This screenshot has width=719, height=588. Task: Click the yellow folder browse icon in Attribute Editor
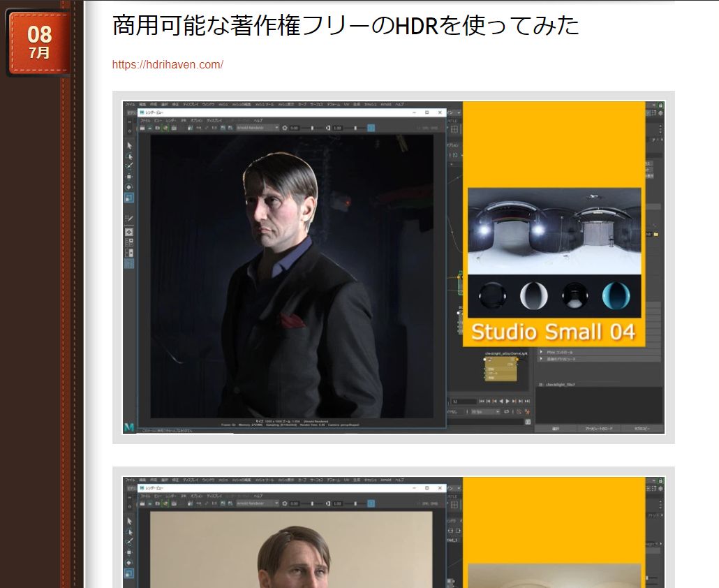(x=655, y=235)
